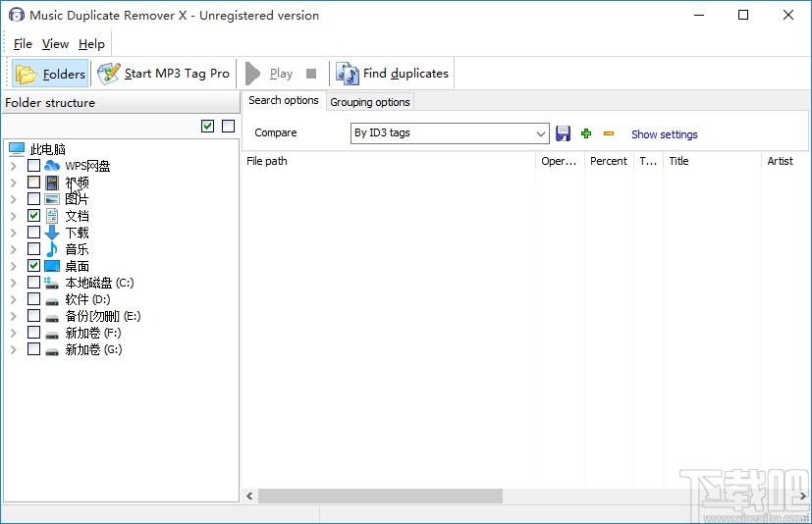812x524 pixels.
Task: Expand the 备份[勿删] (E:) tree node
Action: 14,316
